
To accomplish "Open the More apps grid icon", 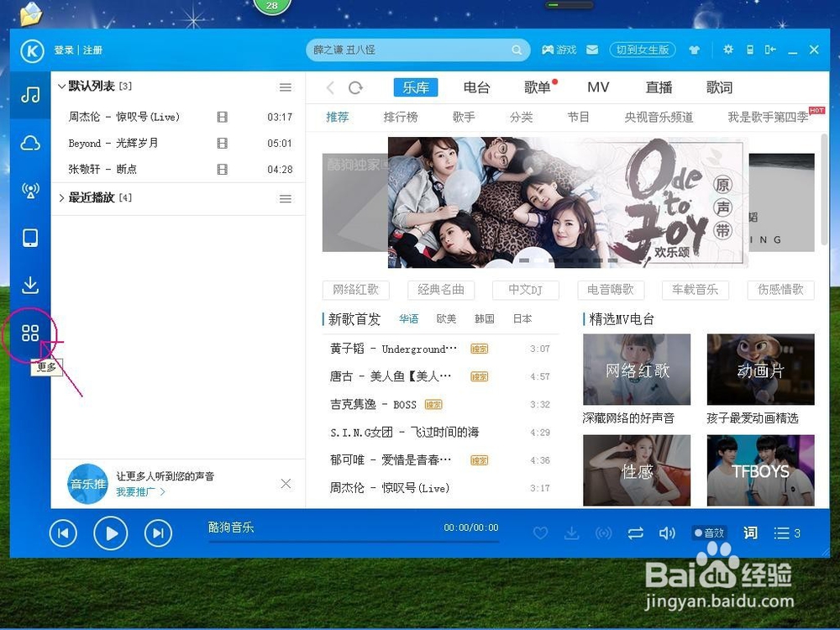I will pos(30,333).
